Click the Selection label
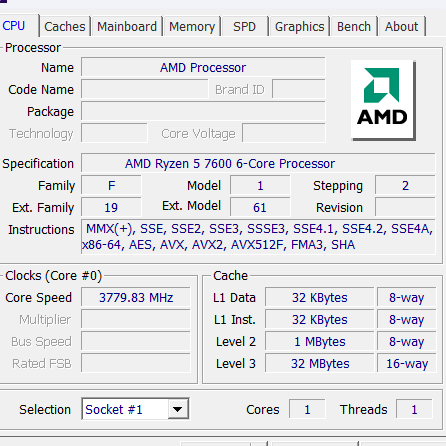Viewport: 446px width, 446px height. [45, 409]
